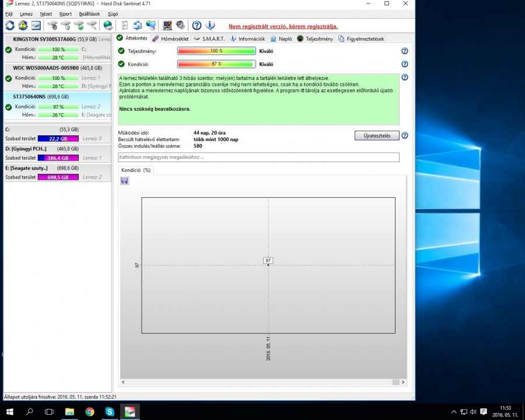525x420 pixels.
Task: Open the configuration laptop toolbar icon
Action: [x=167, y=26]
